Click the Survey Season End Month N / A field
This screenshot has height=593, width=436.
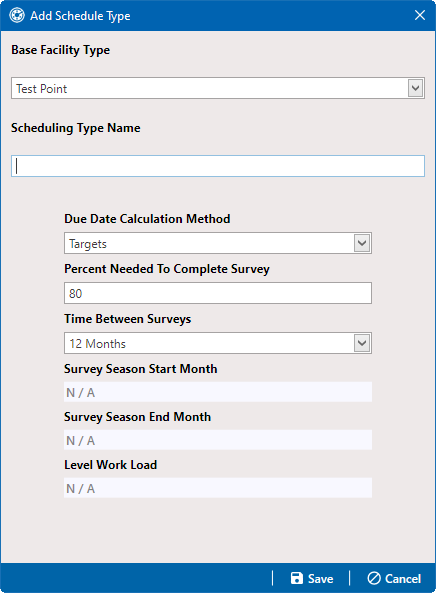[218, 440]
